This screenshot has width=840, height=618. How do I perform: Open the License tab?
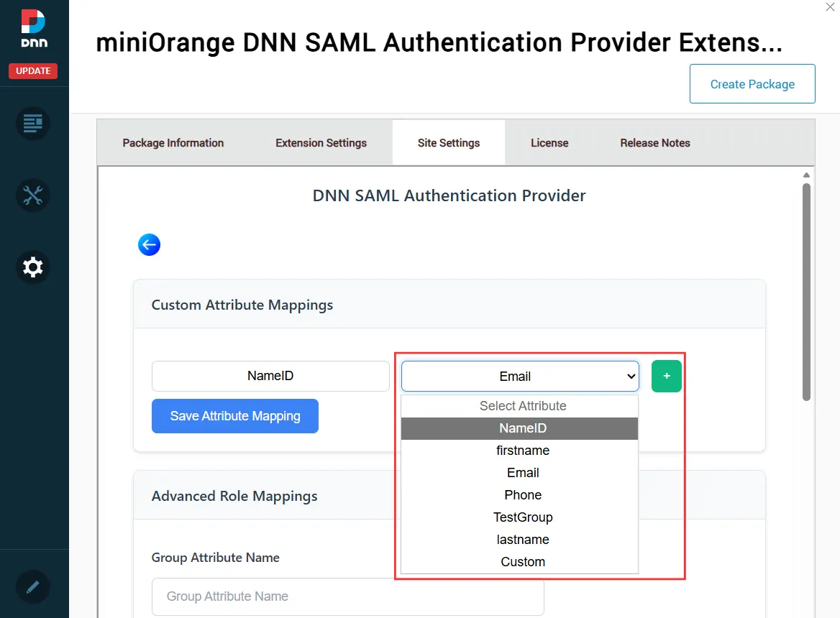[549, 143]
